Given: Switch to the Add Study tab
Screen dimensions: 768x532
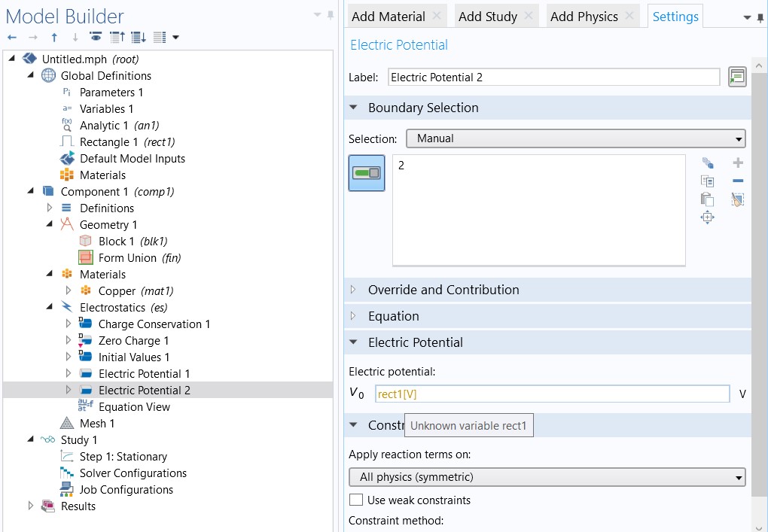Looking at the screenshot, I should coord(487,17).
